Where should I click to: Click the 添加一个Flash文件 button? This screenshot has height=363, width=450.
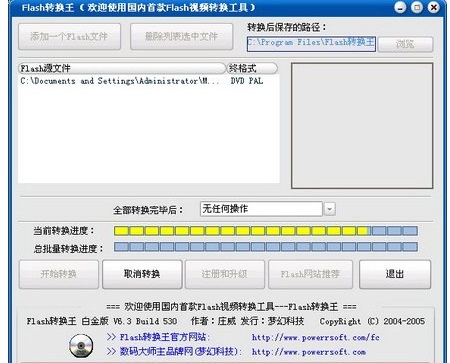[x=69, y=37]
